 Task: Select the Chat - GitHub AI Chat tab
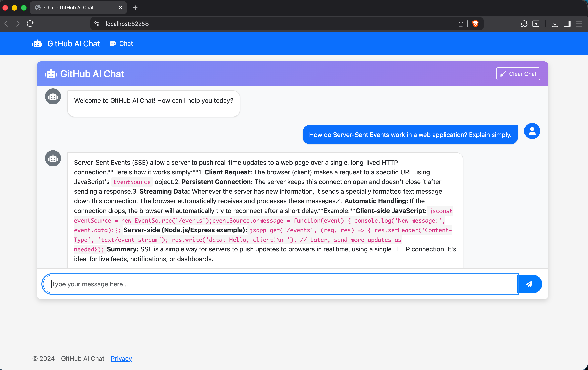coord(73,8)
